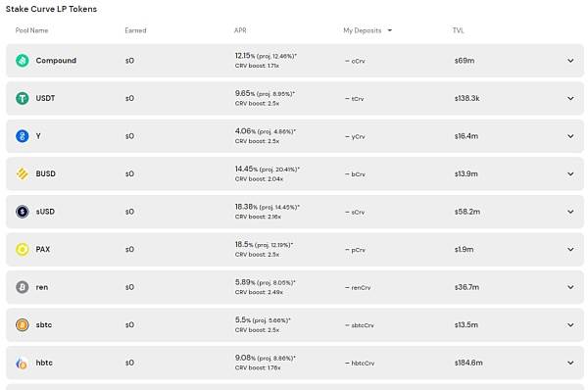
Task: Expand the Compound pool row chevron
Action: click(x=570, y=61)
